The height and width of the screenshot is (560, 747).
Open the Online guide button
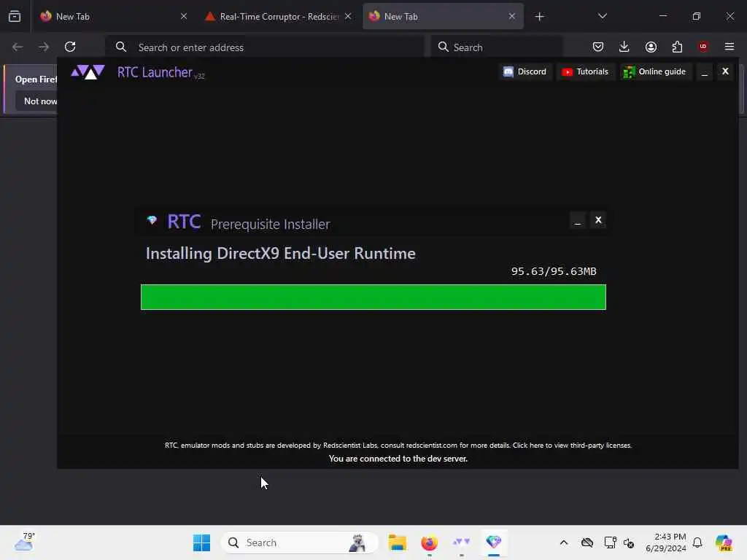coord(655,71)
